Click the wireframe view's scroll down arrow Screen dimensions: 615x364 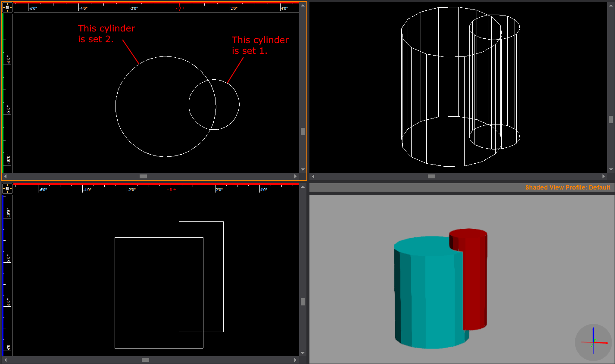(611, 170)
